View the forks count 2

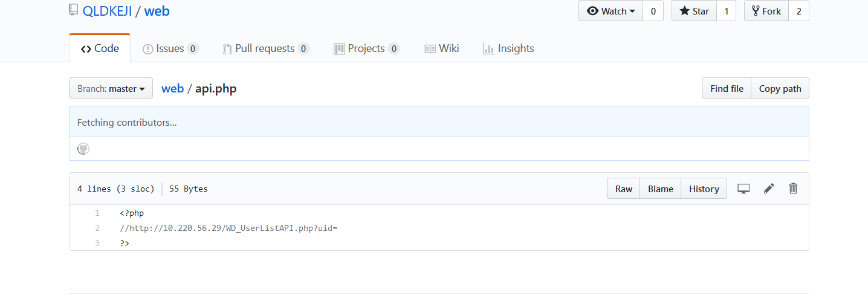(798, 11)
